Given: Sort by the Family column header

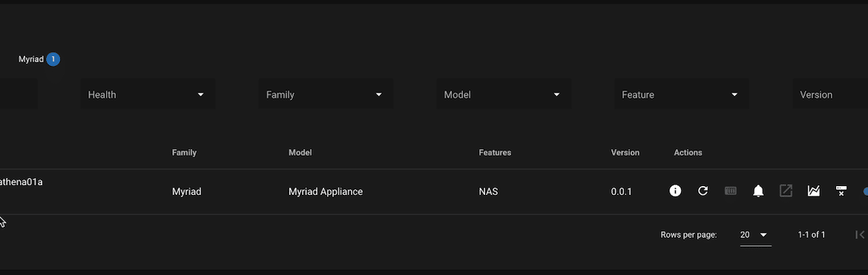Looking at the screenshot, I should 184,152.
